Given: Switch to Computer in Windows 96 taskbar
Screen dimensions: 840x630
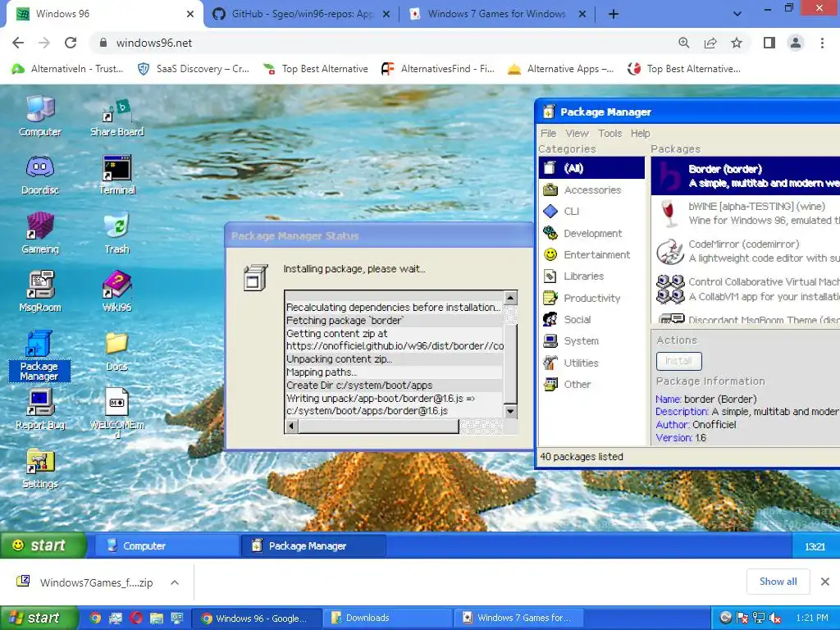Looking at the screenshot, I should 167,546.
